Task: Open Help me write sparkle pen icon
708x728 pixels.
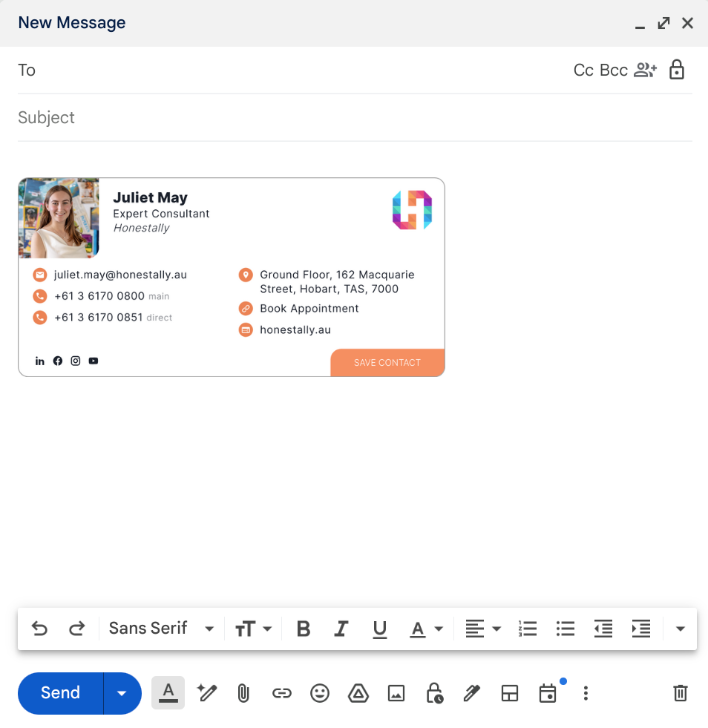Action: tap(206, 693)
